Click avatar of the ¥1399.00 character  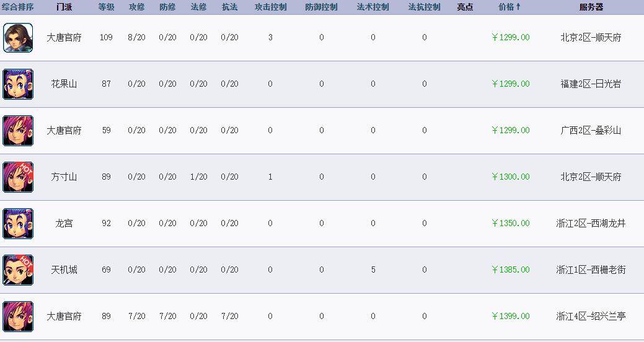pyautogui.click(x=18, y=317)
